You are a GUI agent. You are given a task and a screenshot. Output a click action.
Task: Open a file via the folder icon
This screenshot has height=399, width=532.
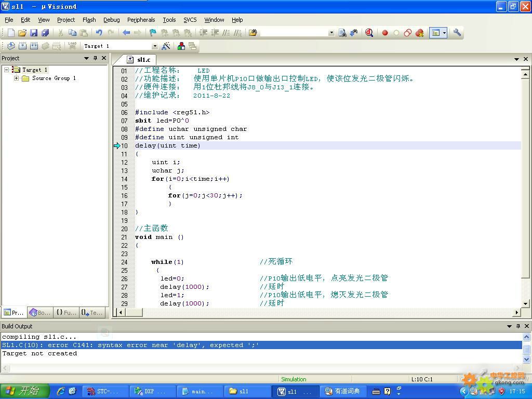tap(22, 33)
